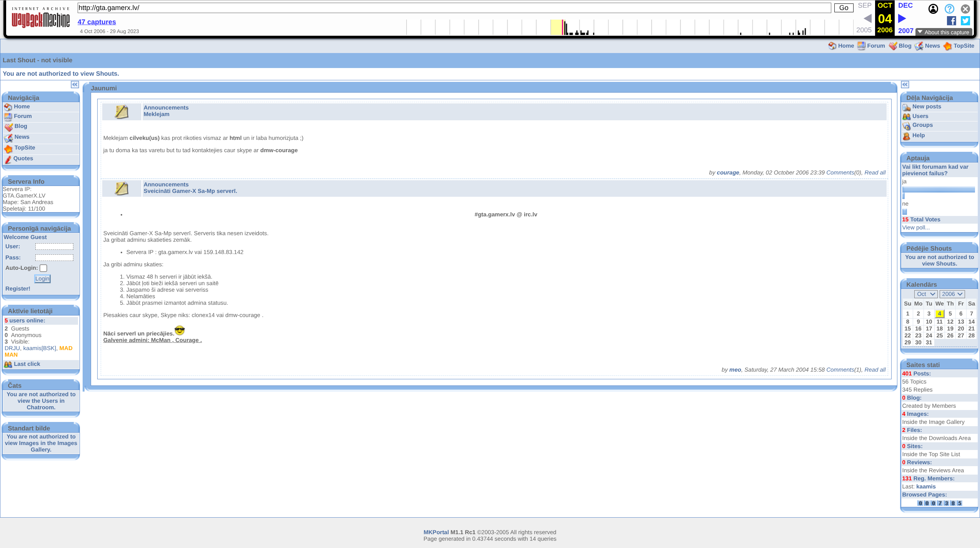The image size is (980, 548).
Task: Open Help link in right menu
Action: 919,135
